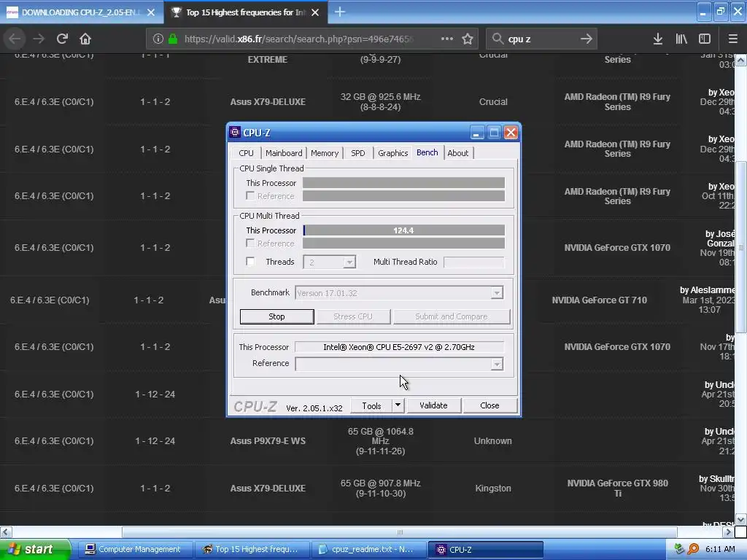Go back using the browser back arrow
This screenshot has height=560, width=747.
pyautogui.click(x=15, y=39)
